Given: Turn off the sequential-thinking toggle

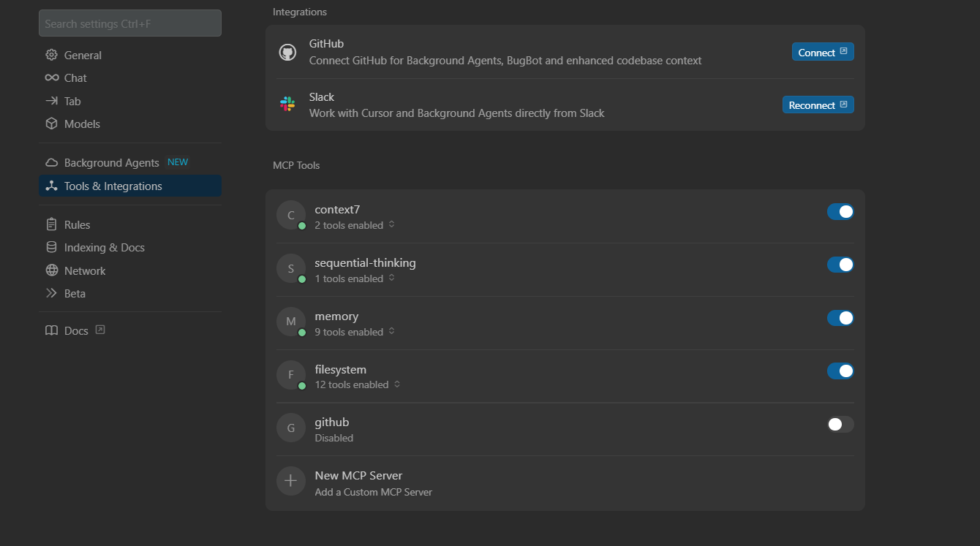Looking at the screenshot, I should (840, 265).
